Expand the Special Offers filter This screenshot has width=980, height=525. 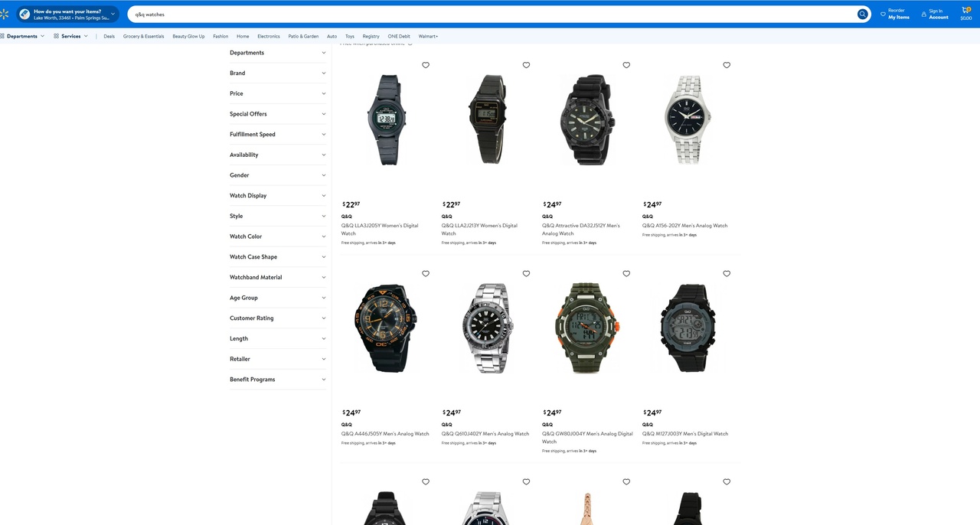point(278,114)
